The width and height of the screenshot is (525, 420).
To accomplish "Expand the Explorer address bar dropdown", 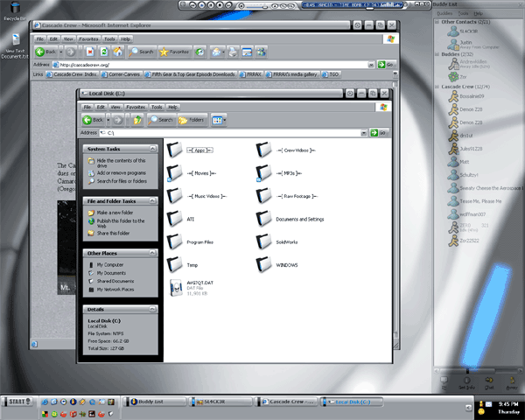I will pos(363,132).
